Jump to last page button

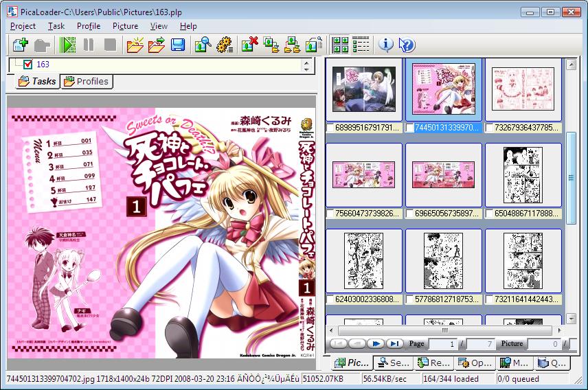pos(394,343)
